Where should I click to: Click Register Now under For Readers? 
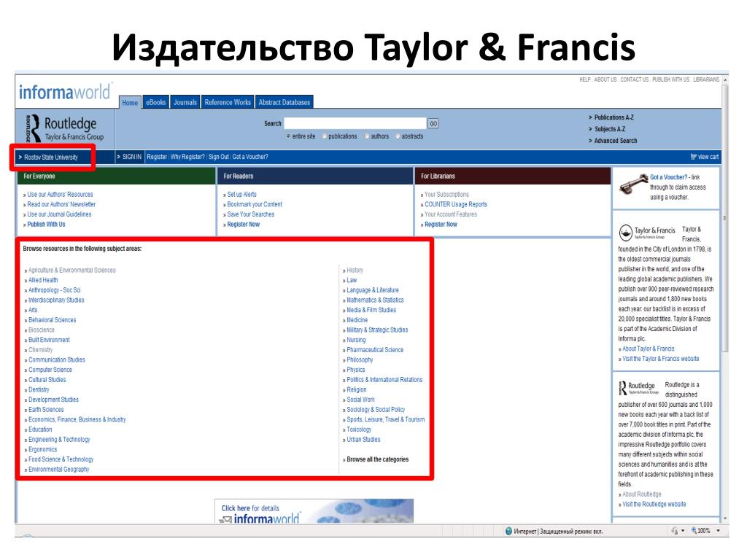244,225
